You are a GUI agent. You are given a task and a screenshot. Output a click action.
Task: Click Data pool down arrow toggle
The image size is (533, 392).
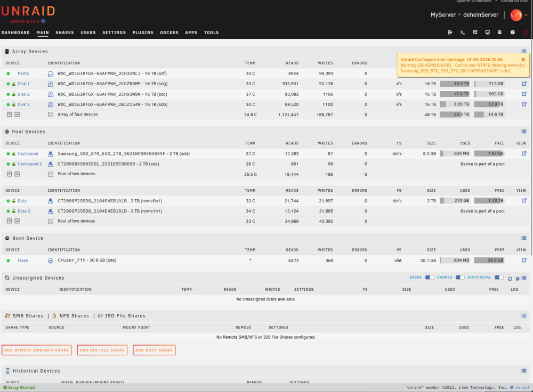click(10, 221)
